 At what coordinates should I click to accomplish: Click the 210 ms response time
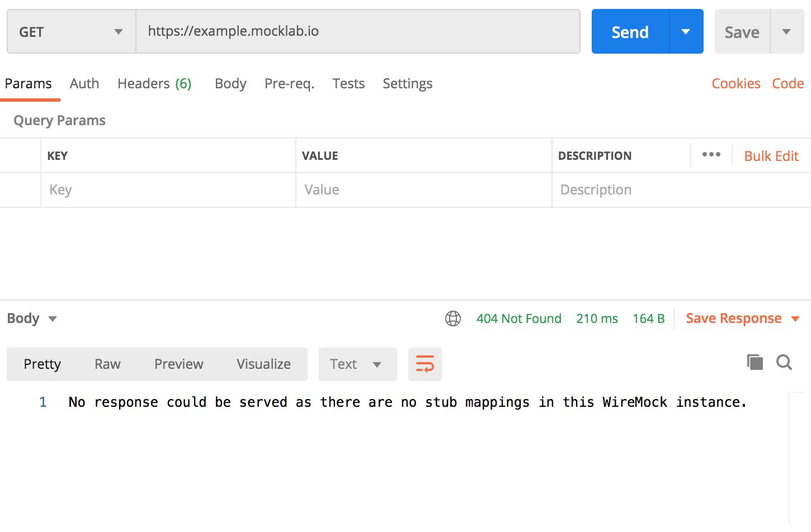pos(597,319)
